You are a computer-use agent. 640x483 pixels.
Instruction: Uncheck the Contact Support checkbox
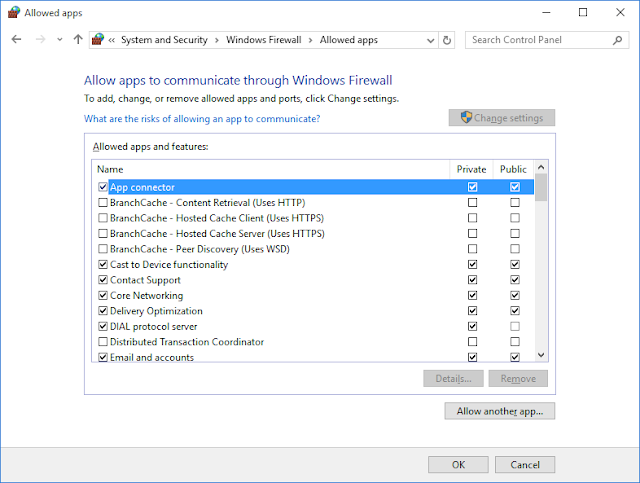click(103, 280)
